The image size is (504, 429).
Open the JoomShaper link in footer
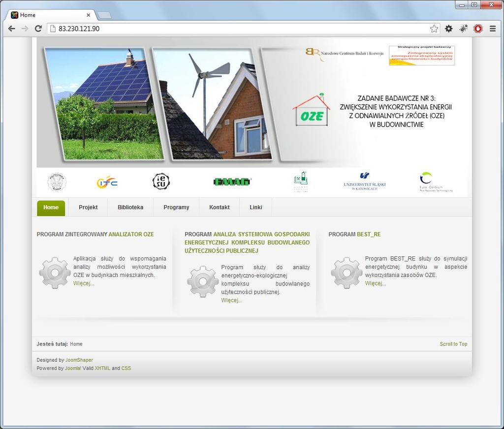(79, 360)
